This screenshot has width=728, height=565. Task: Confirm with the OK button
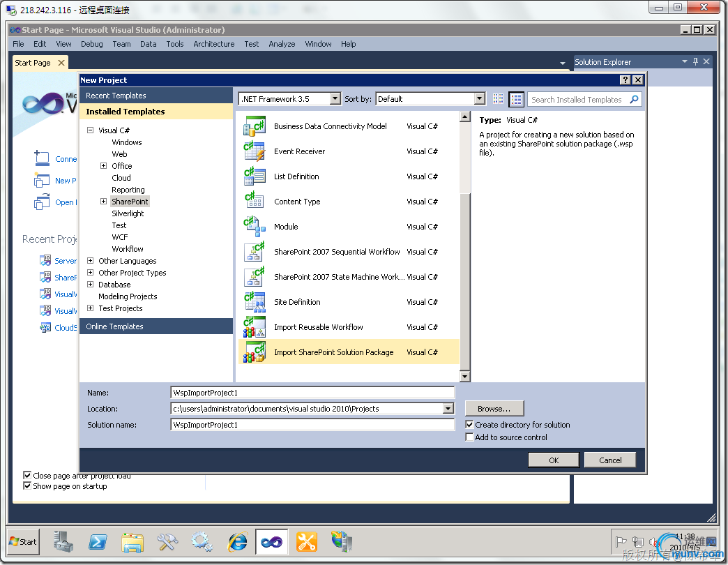[x=554, y=460]
